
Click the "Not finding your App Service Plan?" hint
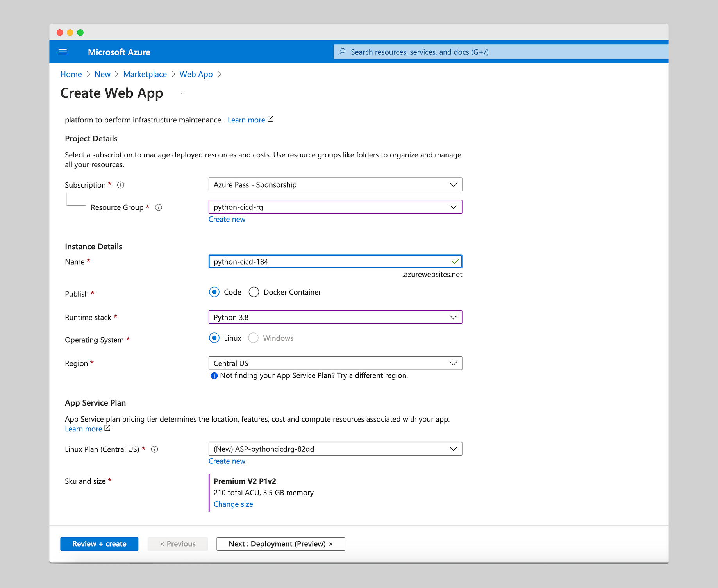pyautogui.click(x=314, y=376)
